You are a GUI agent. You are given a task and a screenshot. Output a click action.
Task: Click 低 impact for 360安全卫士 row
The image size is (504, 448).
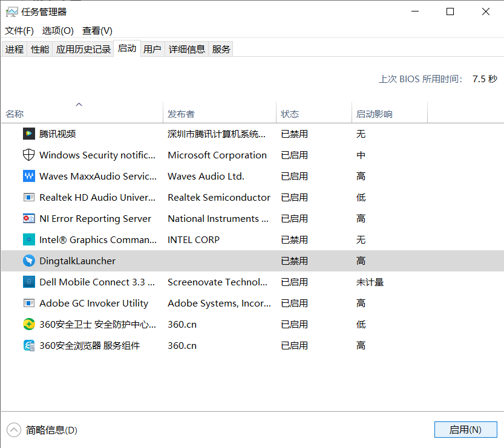click(x=361, y=325)
